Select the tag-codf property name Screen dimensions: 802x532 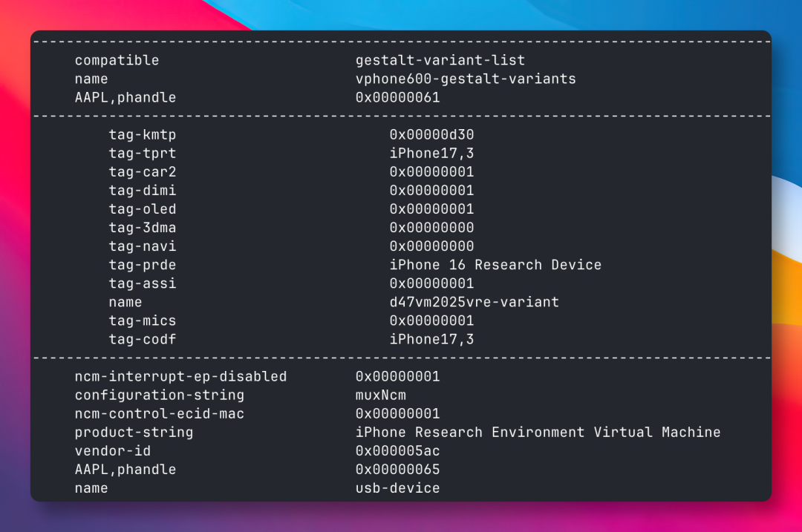(x=143, y=339)
